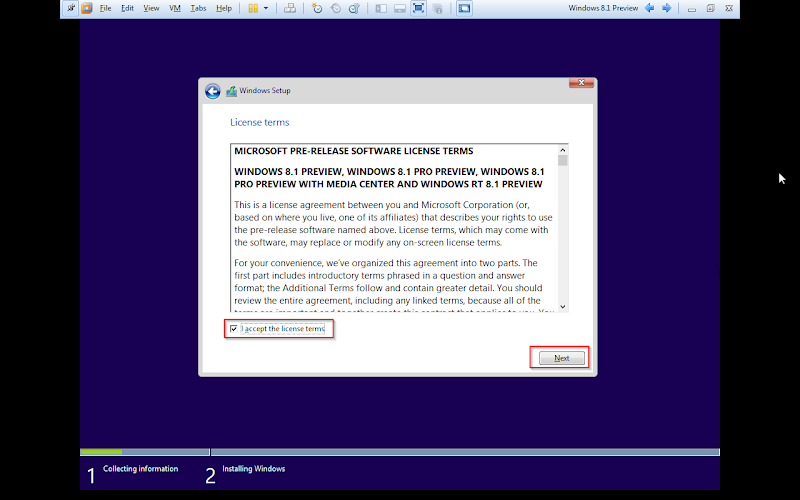The height and width of the screenshot is (500, 800).
Task: Take a snapshot of the VM
Action: (x=317, y=8)
